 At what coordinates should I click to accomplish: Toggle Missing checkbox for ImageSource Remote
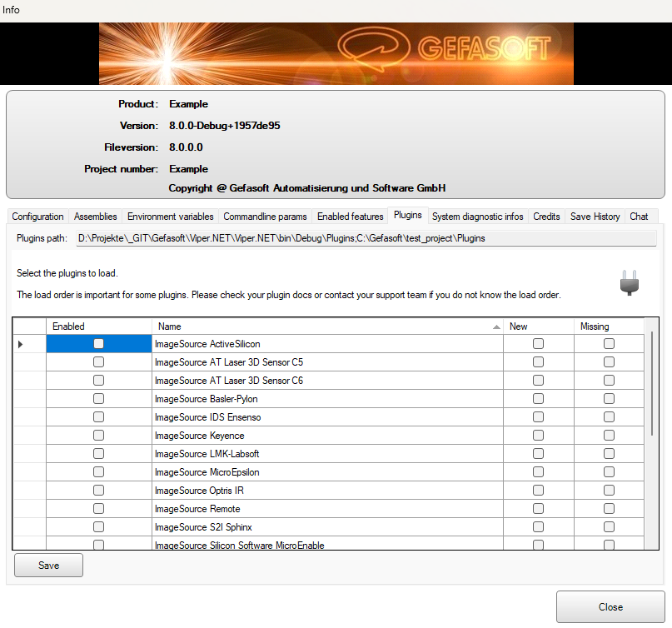(609, 509)
